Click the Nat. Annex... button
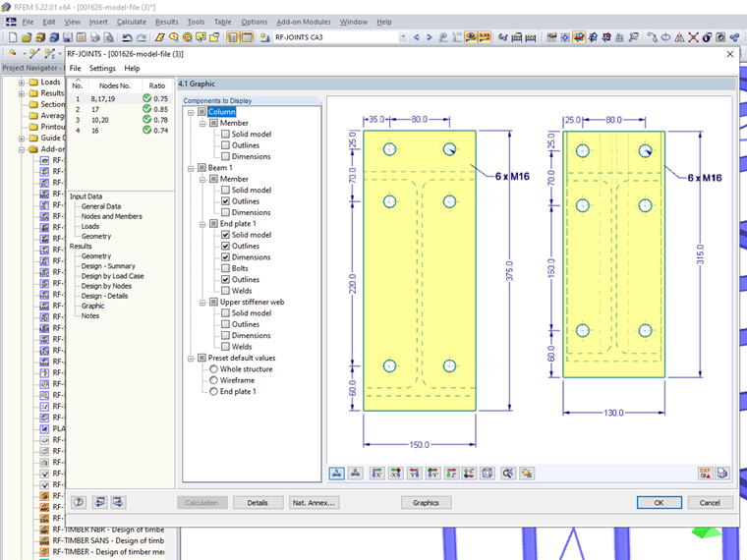Screen dimensions: 747x560 point(315,502)
